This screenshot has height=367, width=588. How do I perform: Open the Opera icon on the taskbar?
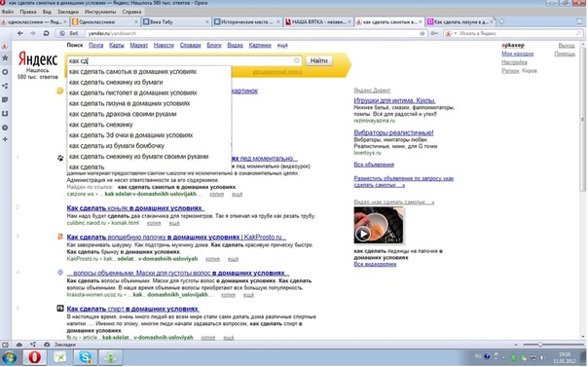pyautogui.click(x=35, y=357)
